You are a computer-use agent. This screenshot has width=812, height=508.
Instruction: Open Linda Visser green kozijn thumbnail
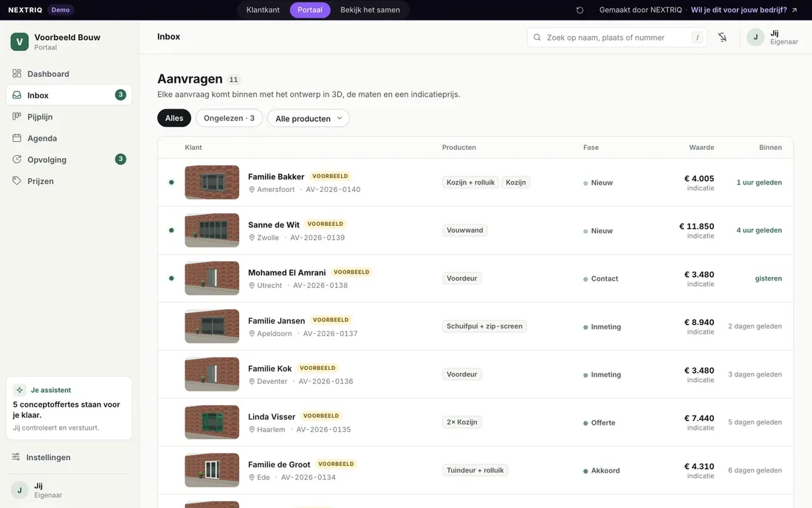coord(212,422)
